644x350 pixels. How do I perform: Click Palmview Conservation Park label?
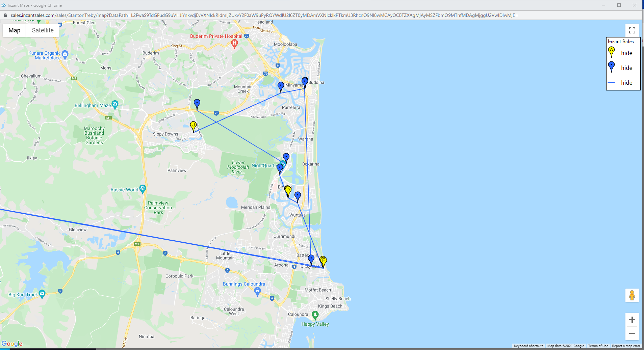[x=158, y=208]
